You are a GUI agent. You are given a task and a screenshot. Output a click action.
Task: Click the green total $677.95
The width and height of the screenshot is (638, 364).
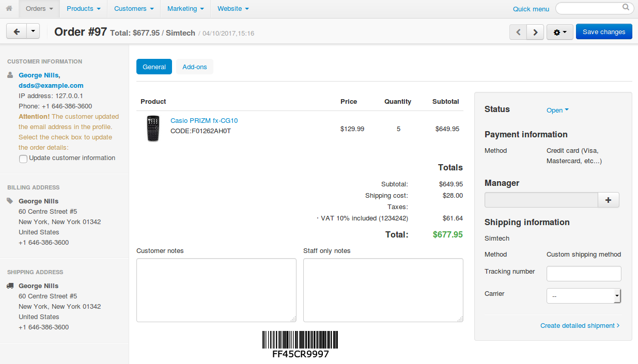(x=448, y=234)
